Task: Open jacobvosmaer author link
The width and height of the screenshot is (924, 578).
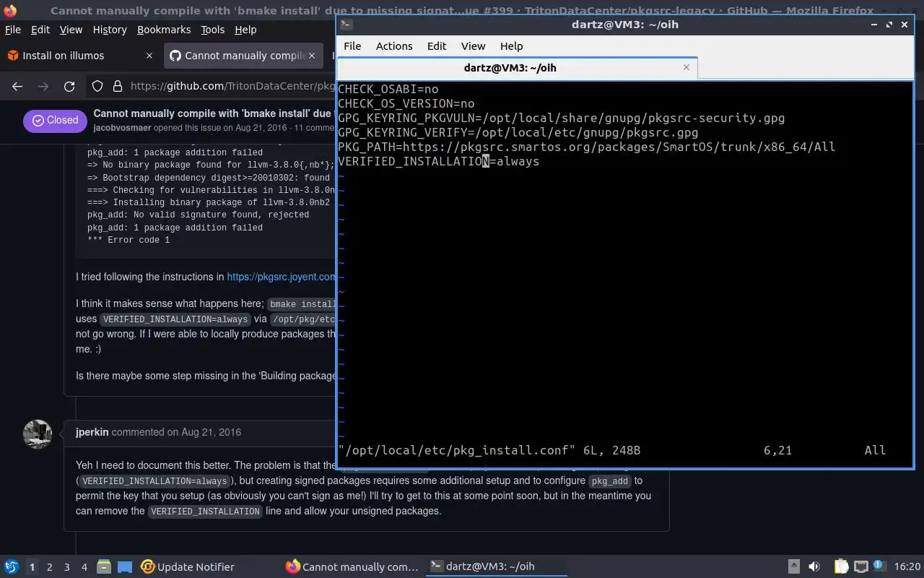Action: point(121,128)
